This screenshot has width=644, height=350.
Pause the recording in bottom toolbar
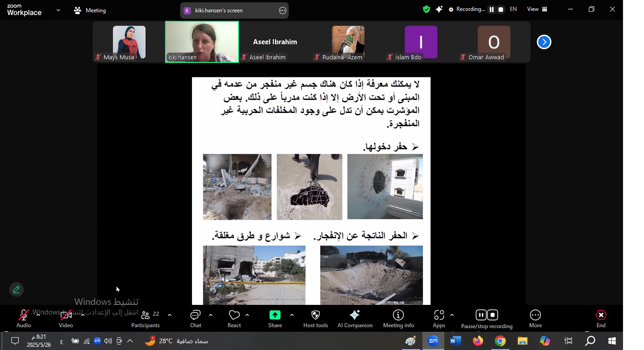[x=481, y=315]
